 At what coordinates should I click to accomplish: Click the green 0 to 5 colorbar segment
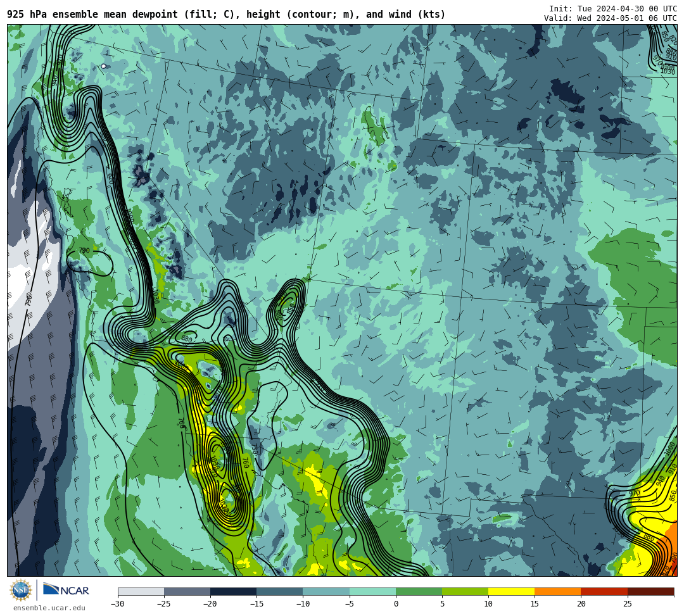tap(419, 591)
